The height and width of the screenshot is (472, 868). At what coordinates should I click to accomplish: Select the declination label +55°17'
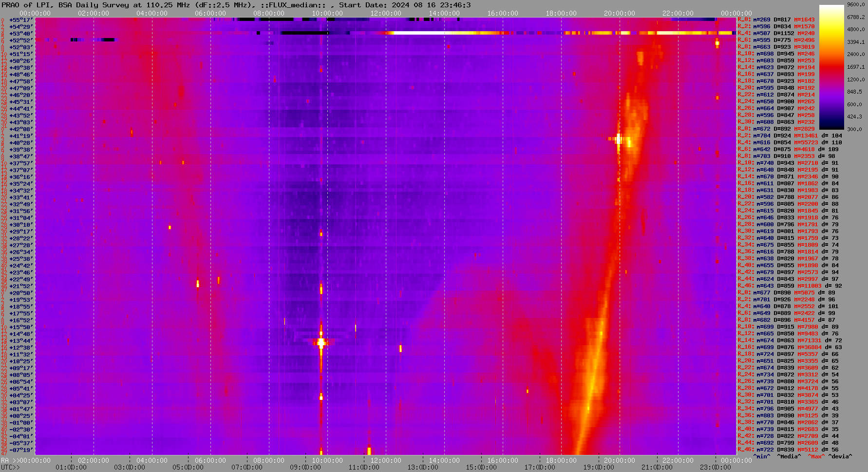pyautogui.click(x=21, y=20)
